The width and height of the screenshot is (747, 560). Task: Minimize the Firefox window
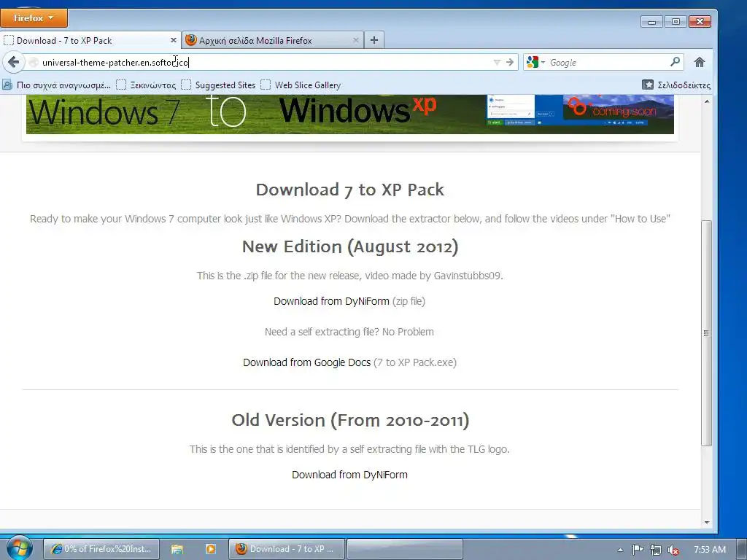click(651, 22)
